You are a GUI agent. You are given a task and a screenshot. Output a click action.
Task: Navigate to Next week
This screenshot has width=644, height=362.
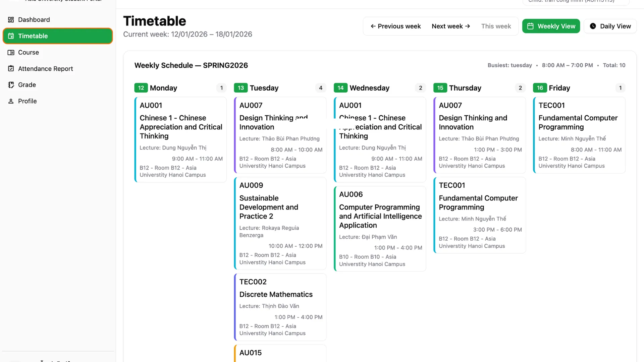coord(450,26)
